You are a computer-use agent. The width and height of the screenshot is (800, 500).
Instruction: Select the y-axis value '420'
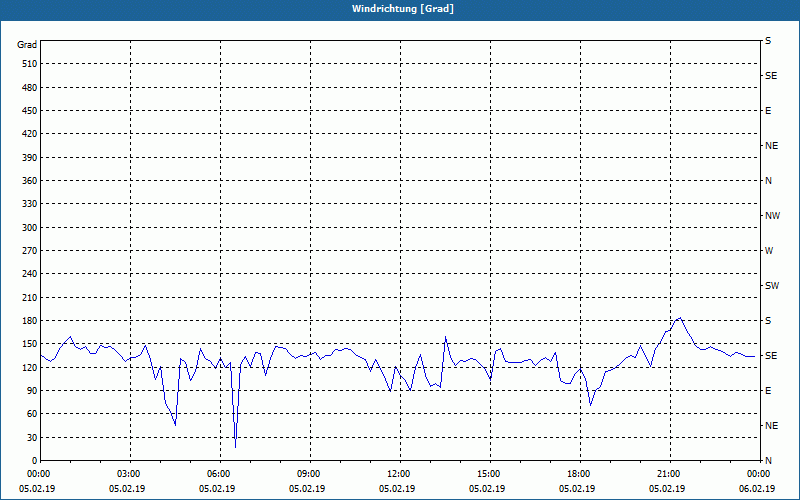30,134
